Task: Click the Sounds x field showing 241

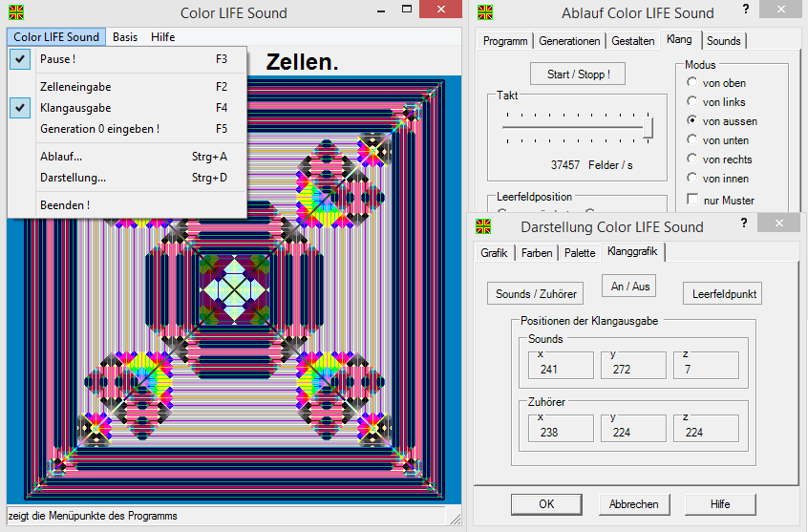Action: [x=561, y=366]
